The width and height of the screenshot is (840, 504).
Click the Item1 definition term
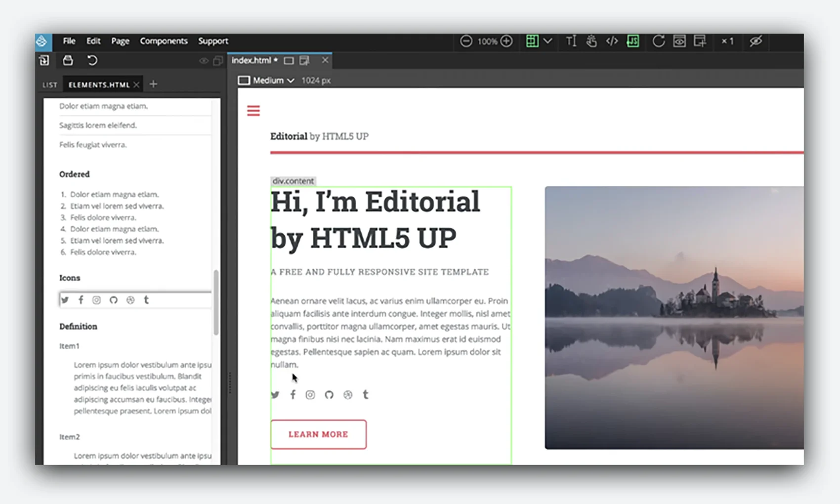(x=69, y=346)
